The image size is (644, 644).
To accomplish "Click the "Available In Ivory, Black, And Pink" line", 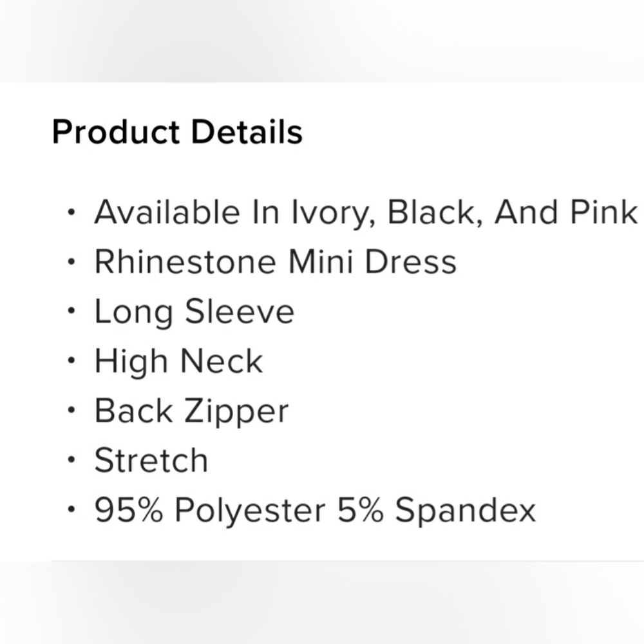I will [365, 213].
